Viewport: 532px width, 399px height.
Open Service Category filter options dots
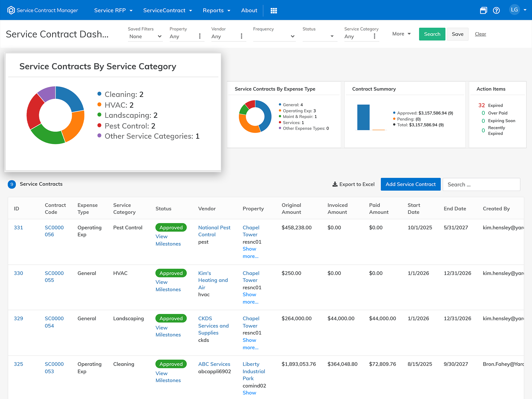tap(375, 36)
